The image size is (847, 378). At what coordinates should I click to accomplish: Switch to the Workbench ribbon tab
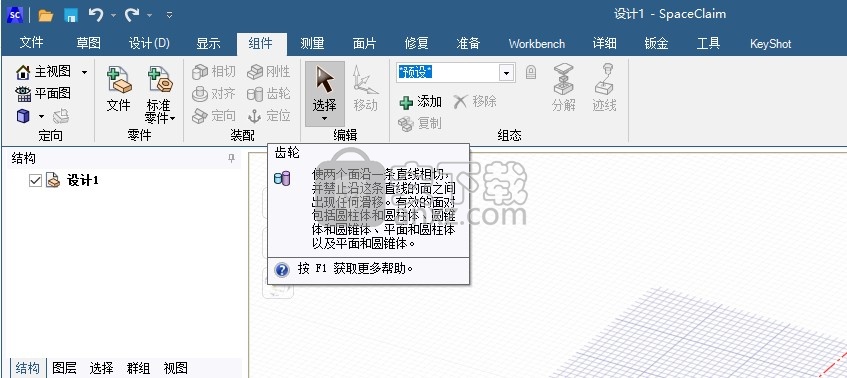point(536,44)
